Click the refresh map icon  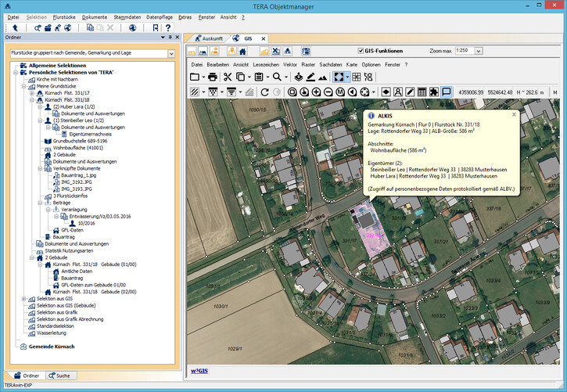coord(265,92)
